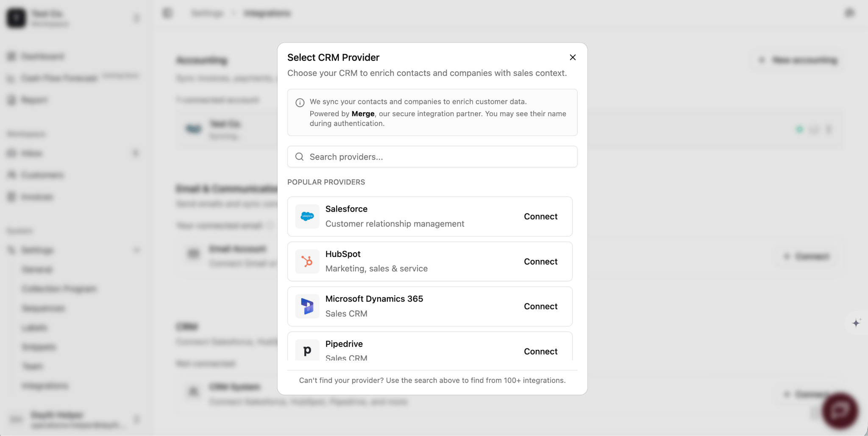Open the workspace switcher dropdown
Screen dimensions: 868x436
point(136,18)
